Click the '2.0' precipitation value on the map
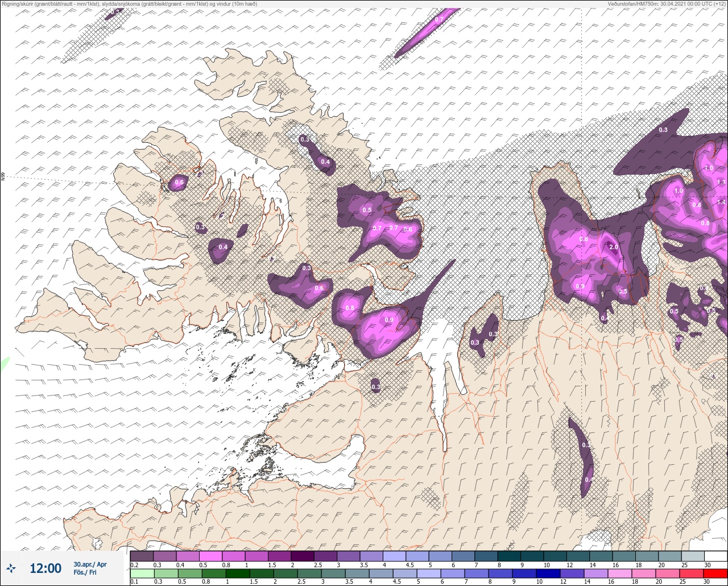Viewport: 728px width, 586px height. (614, 247)
